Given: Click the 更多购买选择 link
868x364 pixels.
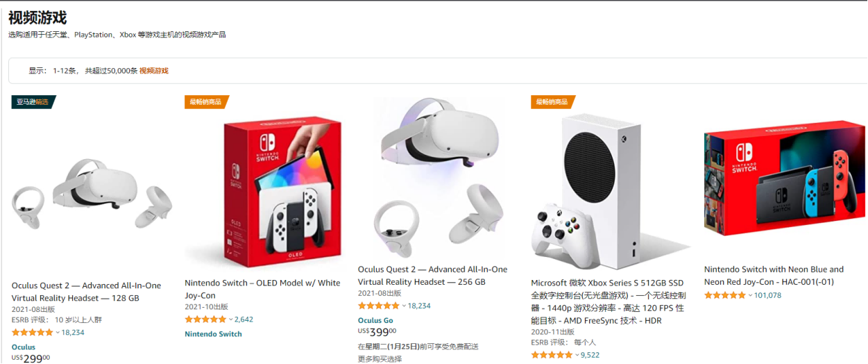Looking at the screenshot, I should click(x=380, y=359).
